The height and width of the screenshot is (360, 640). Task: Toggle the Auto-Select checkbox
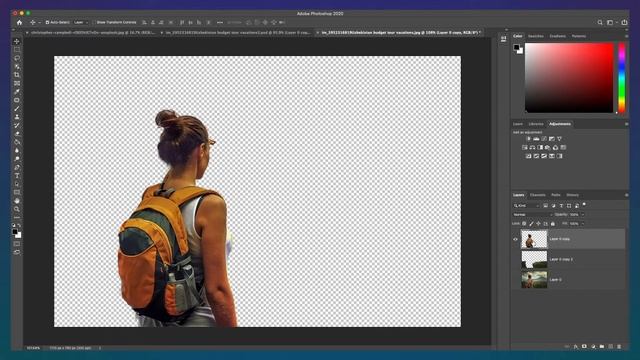click(x=47, y=22)
